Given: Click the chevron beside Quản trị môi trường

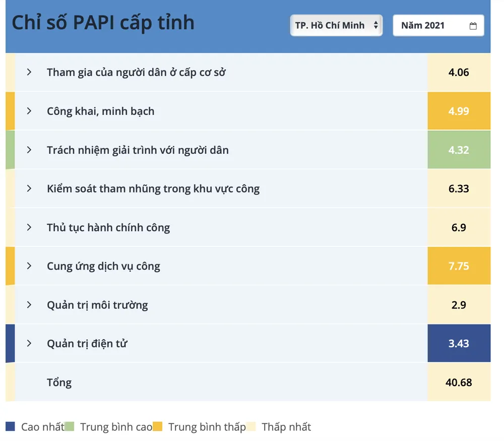Looking at the screenshot, I should pos(29,305).
